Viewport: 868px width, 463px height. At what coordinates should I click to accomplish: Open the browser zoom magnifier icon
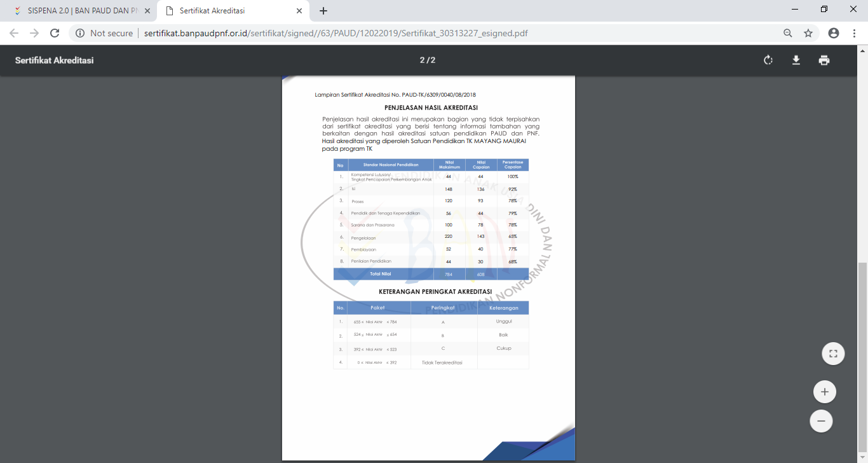pos(788,33)
